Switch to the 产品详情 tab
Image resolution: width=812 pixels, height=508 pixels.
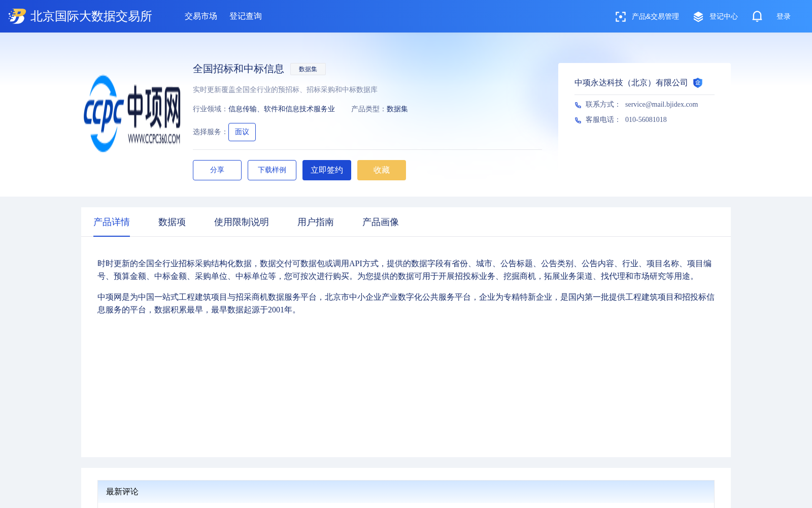(112, 222)
